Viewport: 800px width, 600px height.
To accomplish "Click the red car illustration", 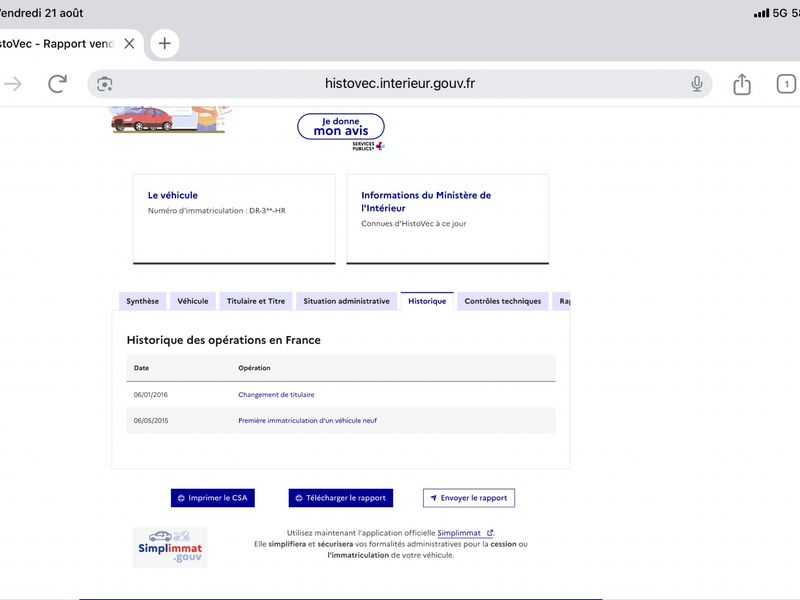I will [142, 119].
